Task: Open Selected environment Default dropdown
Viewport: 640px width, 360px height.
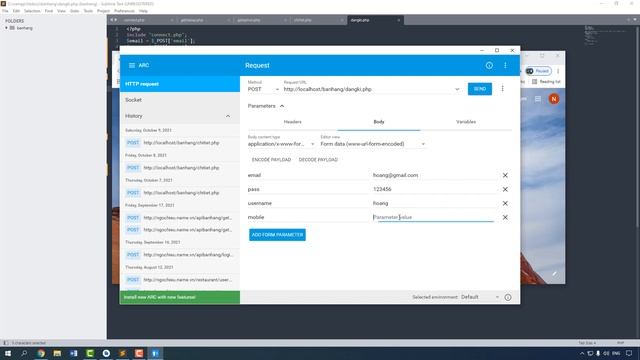Action: [x=480, y=297]
